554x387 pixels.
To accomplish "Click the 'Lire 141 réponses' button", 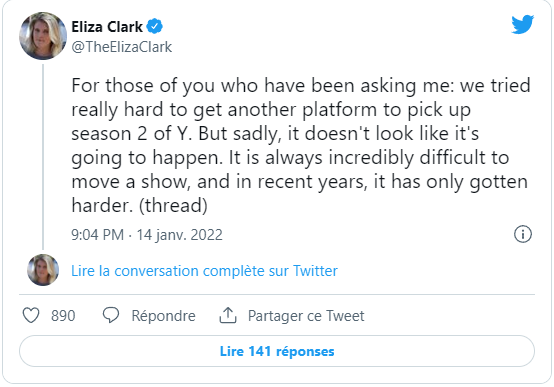I will coord(277,351).
